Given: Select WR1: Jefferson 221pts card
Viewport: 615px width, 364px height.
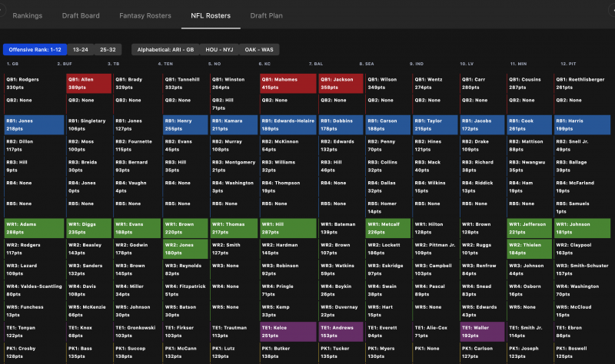Looking at the screenshot, I should pos(530,228).
